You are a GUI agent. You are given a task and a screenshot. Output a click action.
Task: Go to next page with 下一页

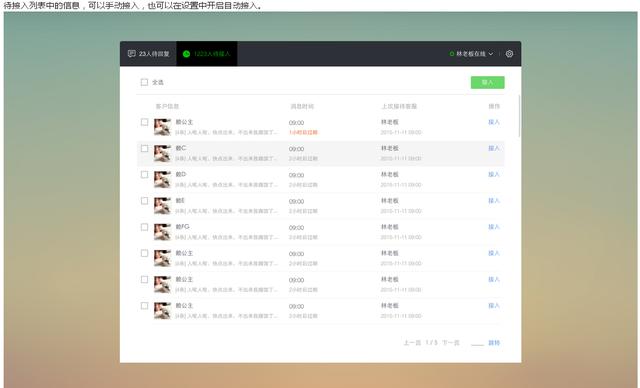pyautogui.click(x=451, y=343)
